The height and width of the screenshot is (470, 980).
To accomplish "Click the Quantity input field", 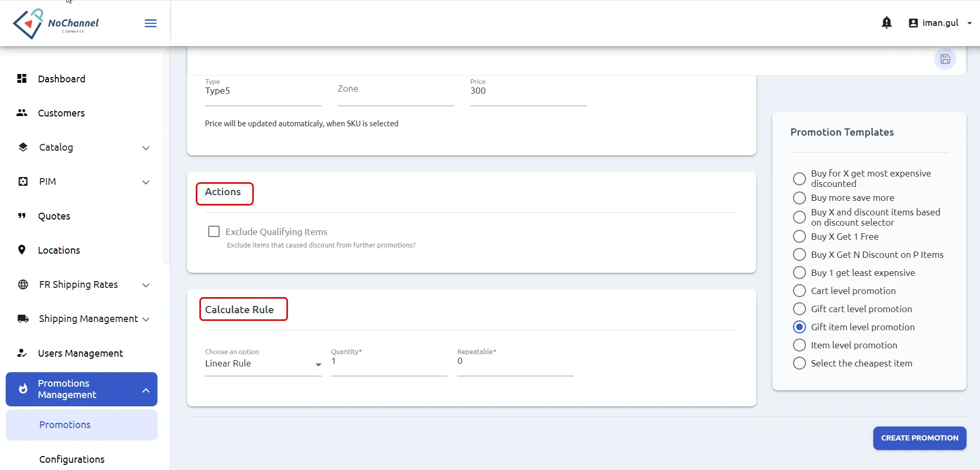I will (x=389, y=361).
